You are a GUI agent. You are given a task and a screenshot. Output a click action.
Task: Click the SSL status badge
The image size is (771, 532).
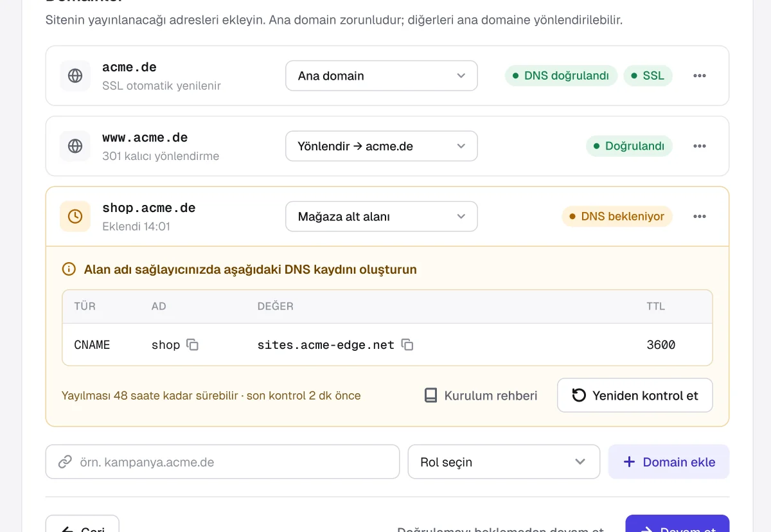point(648,76)
